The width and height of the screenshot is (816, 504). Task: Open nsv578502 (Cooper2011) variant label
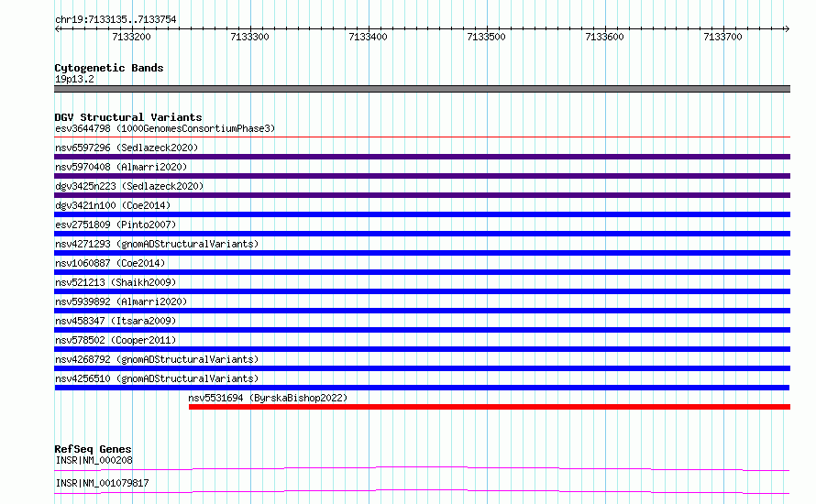[116, 340]
